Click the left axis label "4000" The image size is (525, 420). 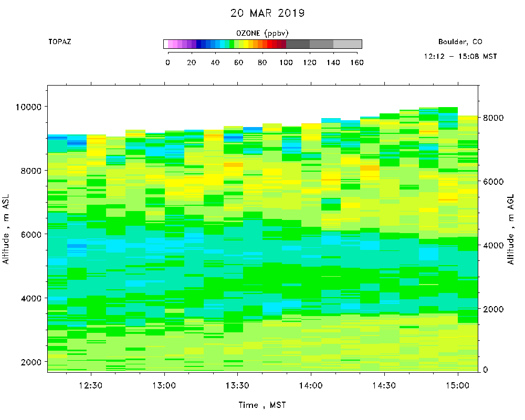31,298
